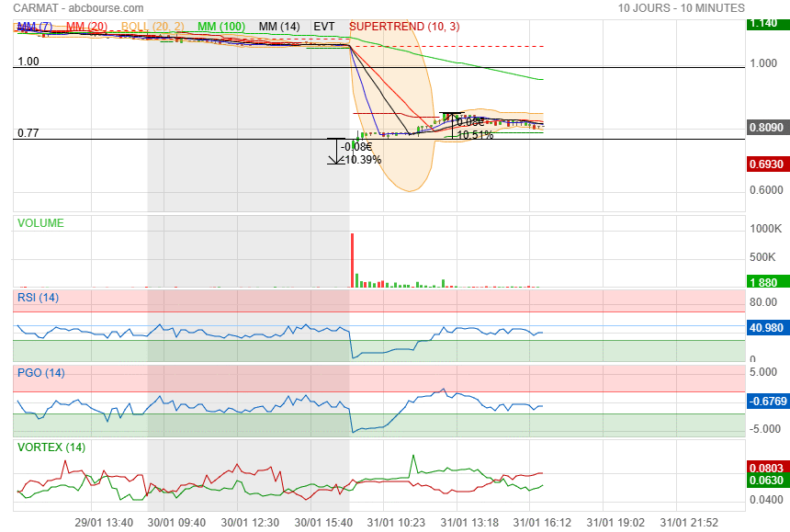This screenshot has width=790, height=532.
Task: Click the 0.77 horizontal line label
Action: pos(28,133)
